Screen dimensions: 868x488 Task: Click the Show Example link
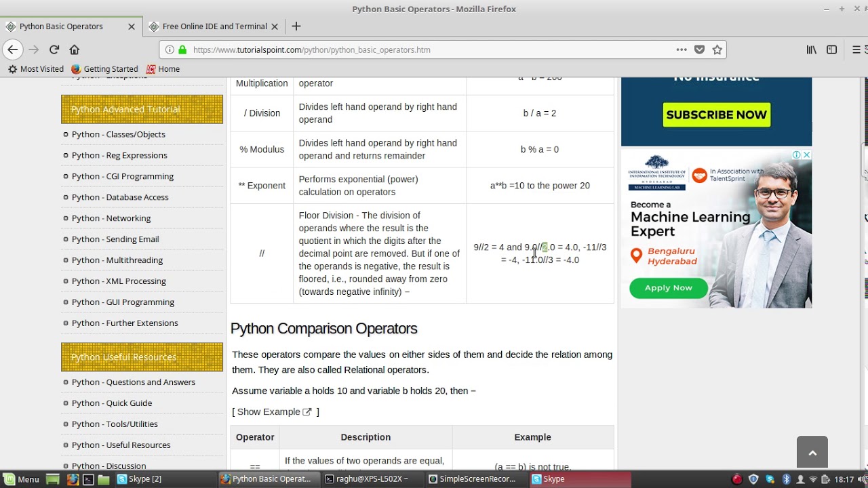(274, 411)
